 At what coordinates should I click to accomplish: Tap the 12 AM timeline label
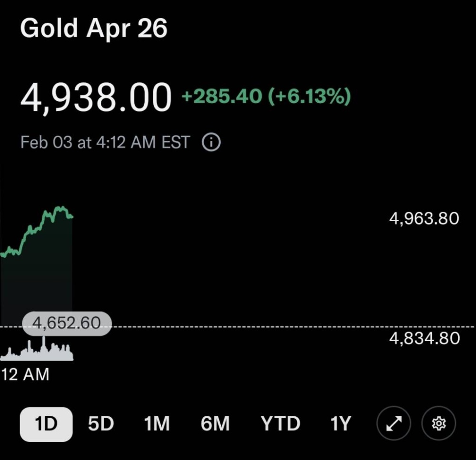[25, 375]
